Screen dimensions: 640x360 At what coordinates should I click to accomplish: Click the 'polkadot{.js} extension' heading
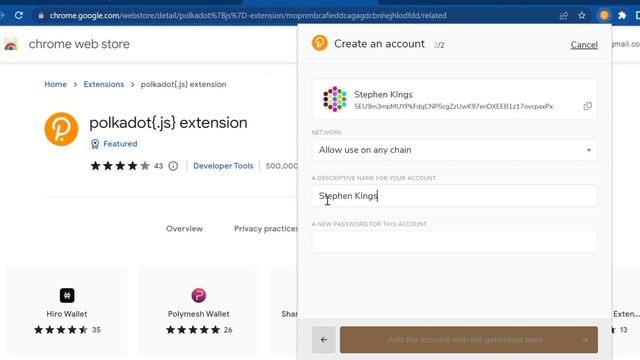168,122
